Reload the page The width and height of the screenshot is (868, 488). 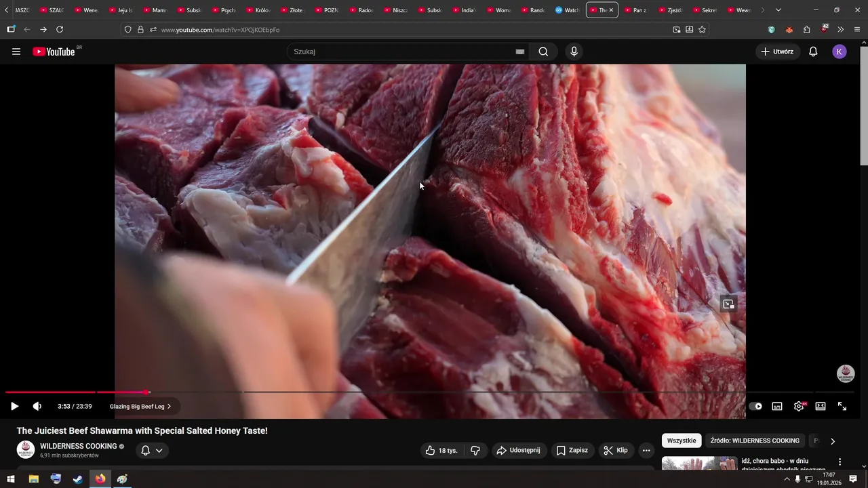tap(60, 30)
